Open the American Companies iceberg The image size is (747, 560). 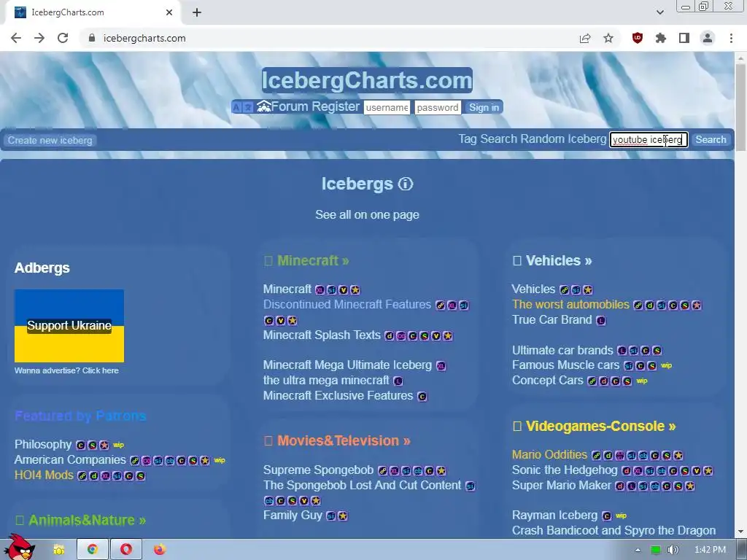click(70, 459)
